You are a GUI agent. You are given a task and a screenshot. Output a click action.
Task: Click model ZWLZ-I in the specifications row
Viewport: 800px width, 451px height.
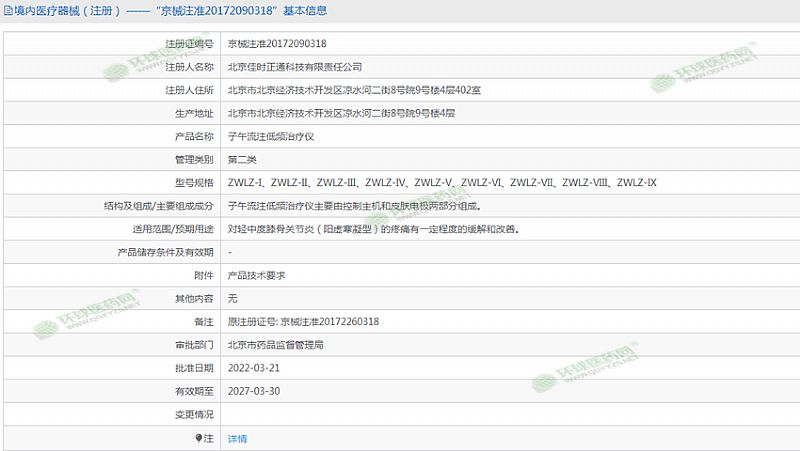coord(244,183)
